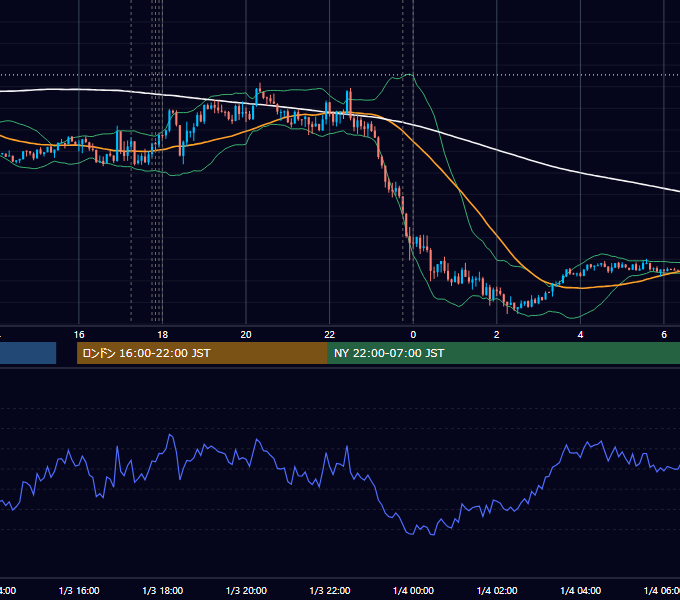Click the 1/3 16:00 date label
The image size is (680, 600).
click(79, 591)
